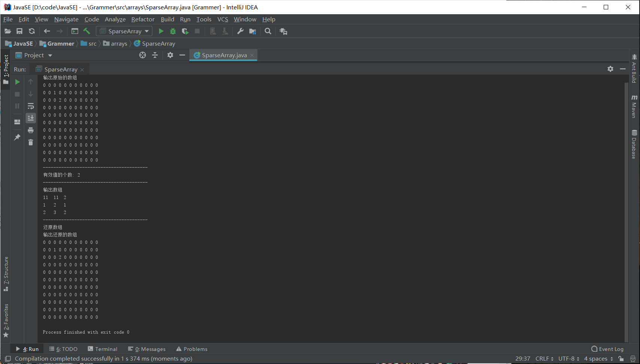Click the Synchronize refresh icon
This screenshot has height=364, width=640.
tap(32, 31)
